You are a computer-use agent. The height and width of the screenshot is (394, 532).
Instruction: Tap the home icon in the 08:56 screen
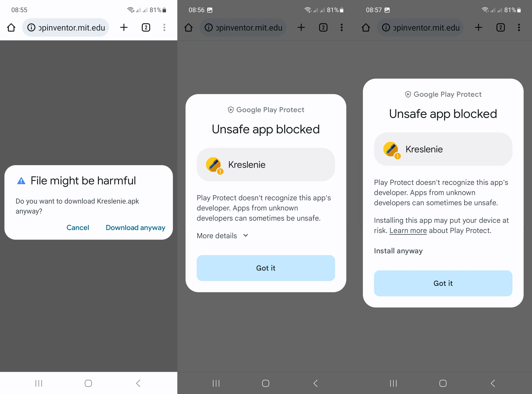point(188,27)
